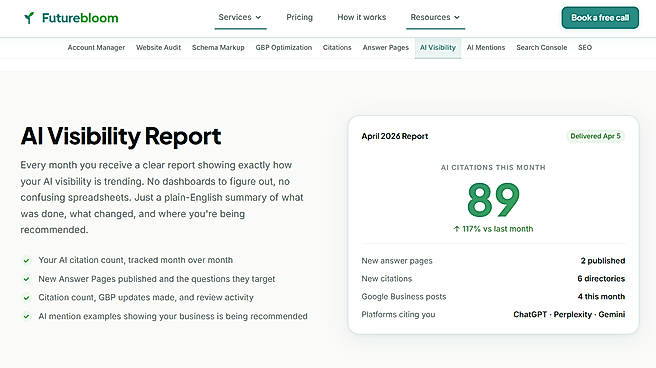Click the AI Visibility Report heading
Viewport: 656px width, 368px height.
pos(121,136)
